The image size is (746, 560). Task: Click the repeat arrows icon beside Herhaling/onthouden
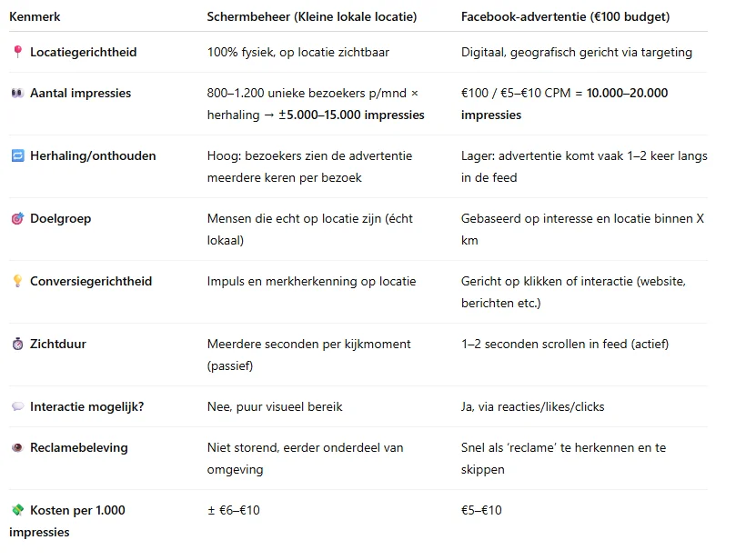[17, 155]
